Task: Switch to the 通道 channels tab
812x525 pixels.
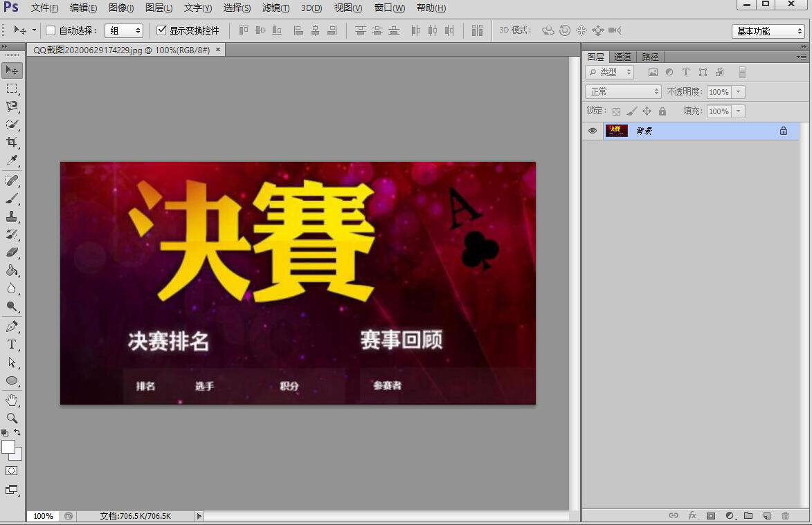Action: click(x=622, y=56)
